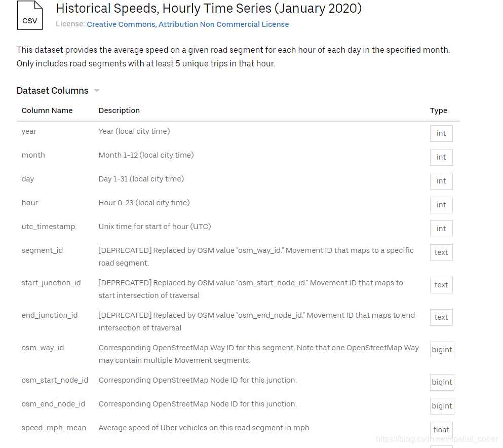Click the 'bigint' type badge for osm_end_node_id
Screen dimensions: 503x448
[x=442, y=406]
